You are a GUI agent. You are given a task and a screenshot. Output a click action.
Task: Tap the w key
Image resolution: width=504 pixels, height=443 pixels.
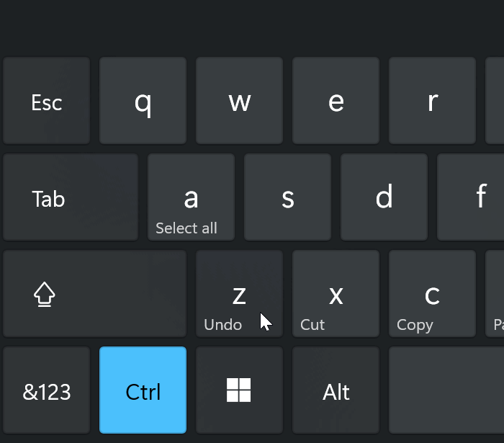pos(239,101)
